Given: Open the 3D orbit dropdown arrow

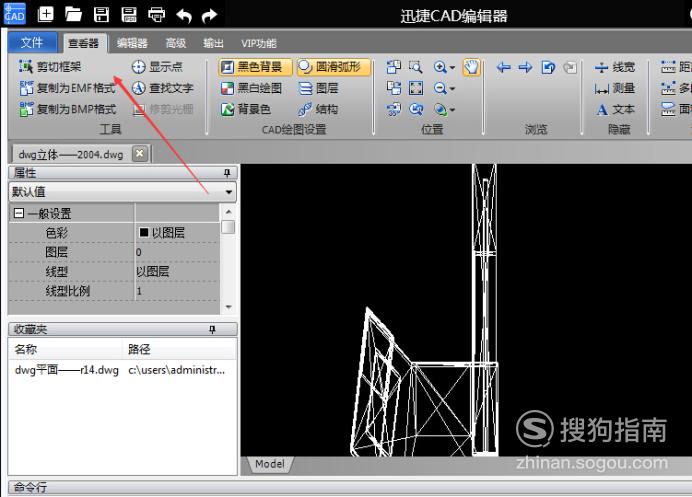Looking at the screenshot, I should [452, 109].
